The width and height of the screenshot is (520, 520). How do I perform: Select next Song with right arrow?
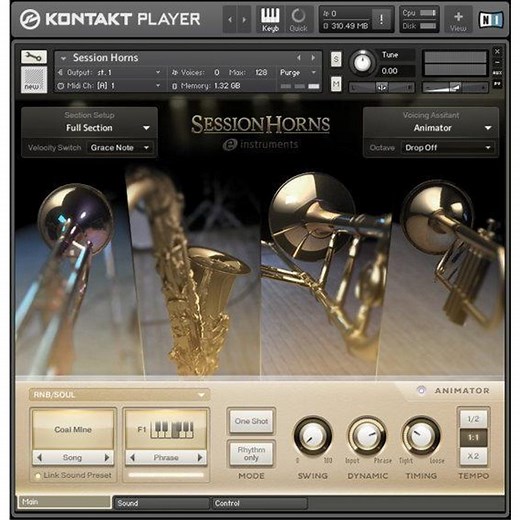point(107,457)
